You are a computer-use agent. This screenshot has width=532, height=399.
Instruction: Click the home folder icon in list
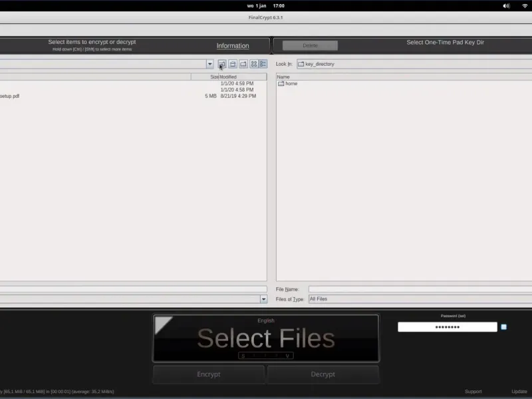coord(281,84)
